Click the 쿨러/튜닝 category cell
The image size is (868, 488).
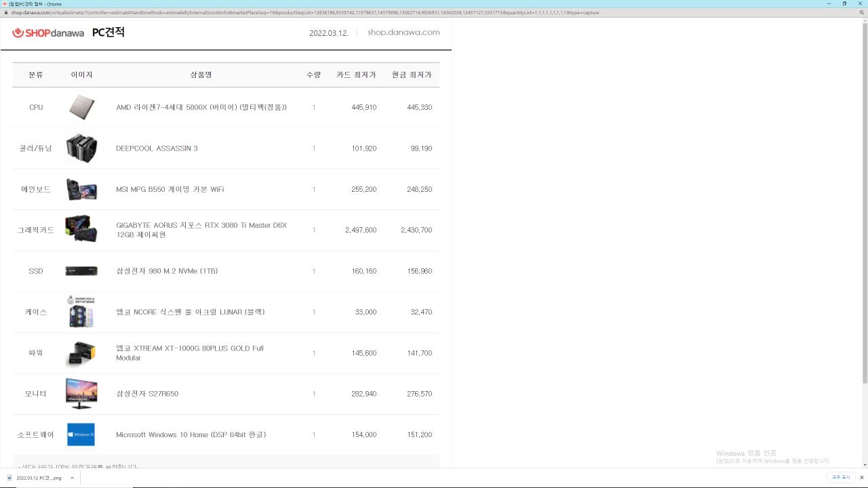[36, 148]
